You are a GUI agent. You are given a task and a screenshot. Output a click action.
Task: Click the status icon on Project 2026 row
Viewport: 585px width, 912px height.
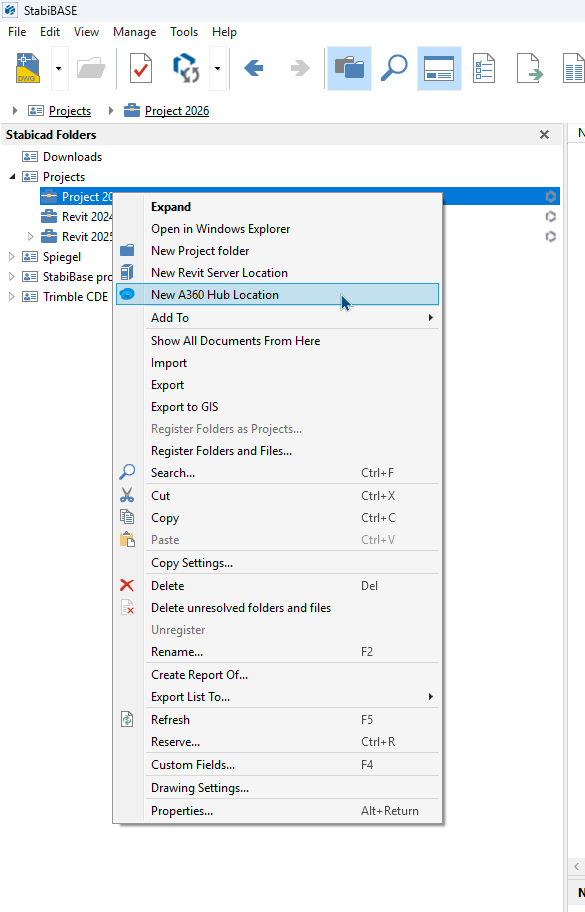551,197
